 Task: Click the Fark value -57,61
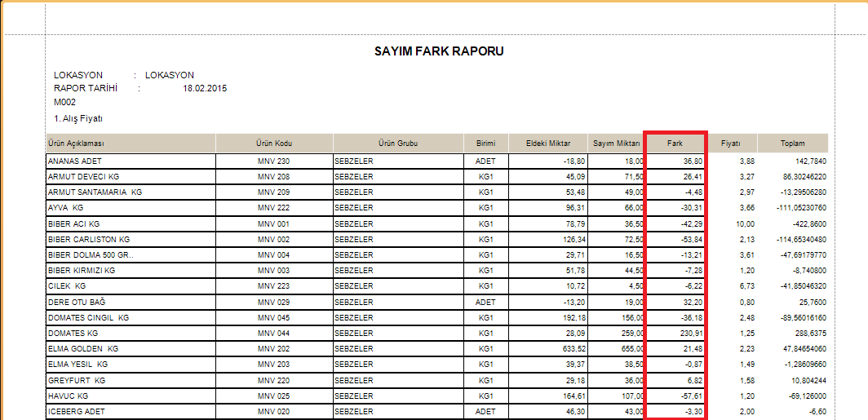click(690, 396)
